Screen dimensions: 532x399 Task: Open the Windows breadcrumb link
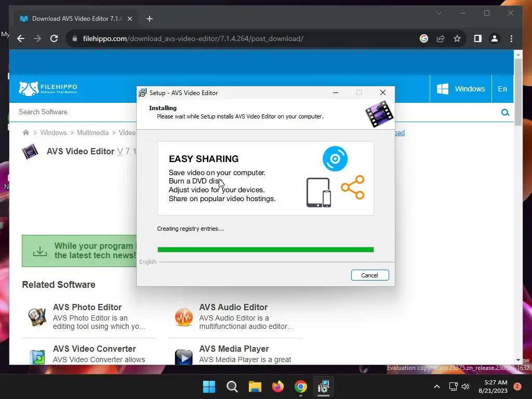click(54, 132)
